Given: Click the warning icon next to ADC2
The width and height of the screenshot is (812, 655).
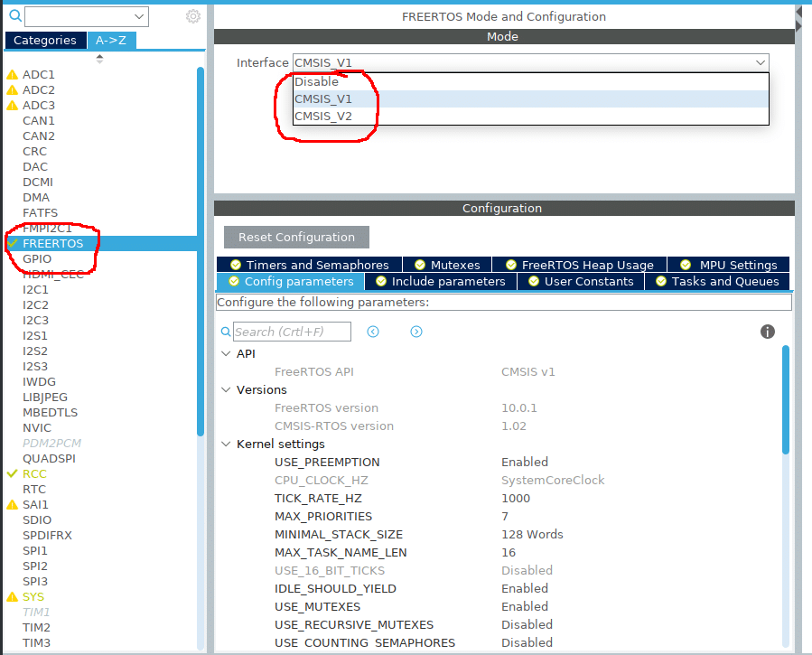Looking at the screenshot, I should pyautogui.click(x=13, y=90).
